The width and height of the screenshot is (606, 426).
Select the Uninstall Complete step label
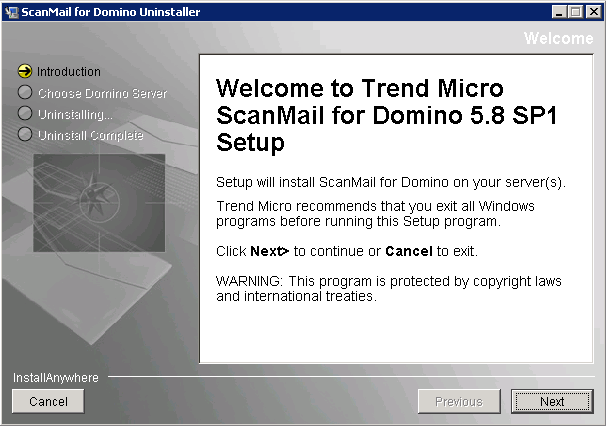pos(90,135)
